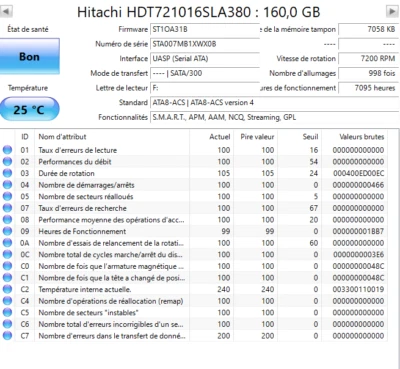
Task: Go to next disk with right arrow
Action: tap(392, 12)
